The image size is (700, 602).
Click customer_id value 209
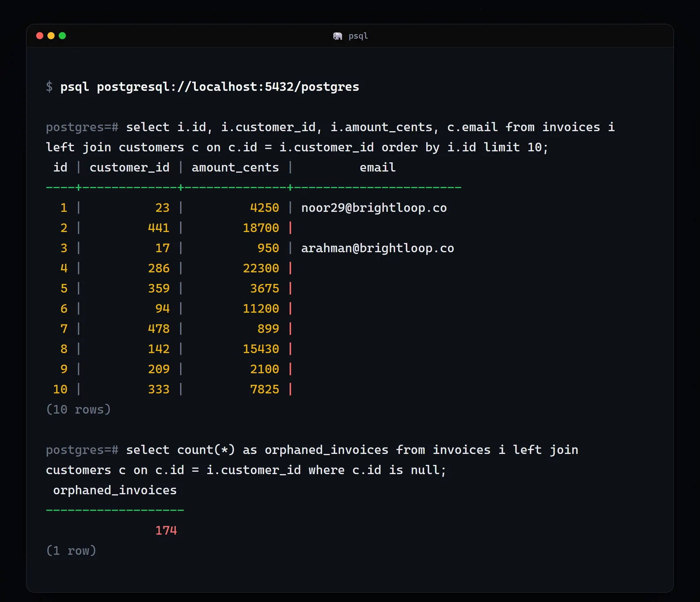click(x=159, y=369)
